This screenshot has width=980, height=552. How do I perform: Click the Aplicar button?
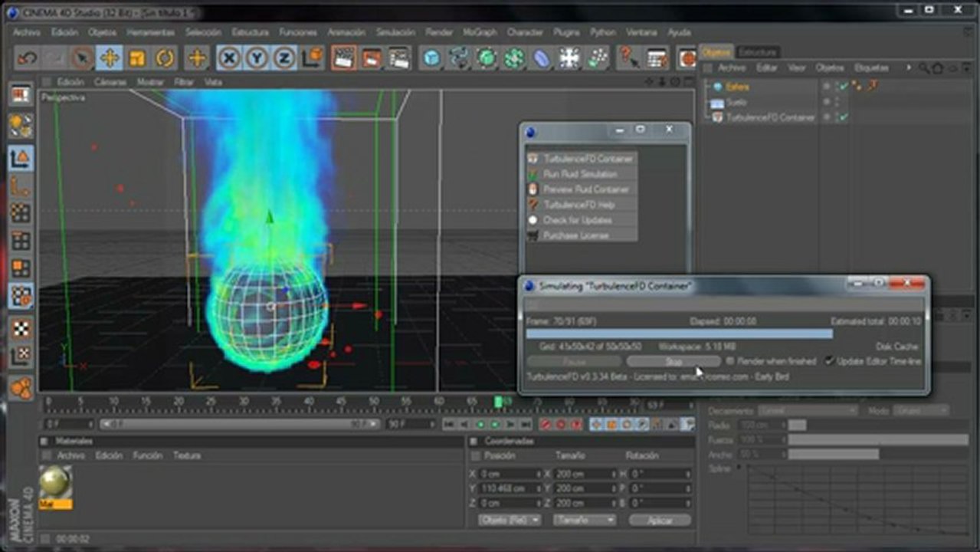(x=660, y=520)
